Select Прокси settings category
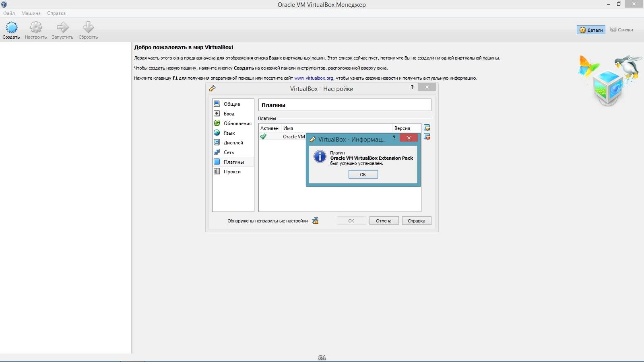The width and height of the screenshot is (644, 362). tap(233, 171)
